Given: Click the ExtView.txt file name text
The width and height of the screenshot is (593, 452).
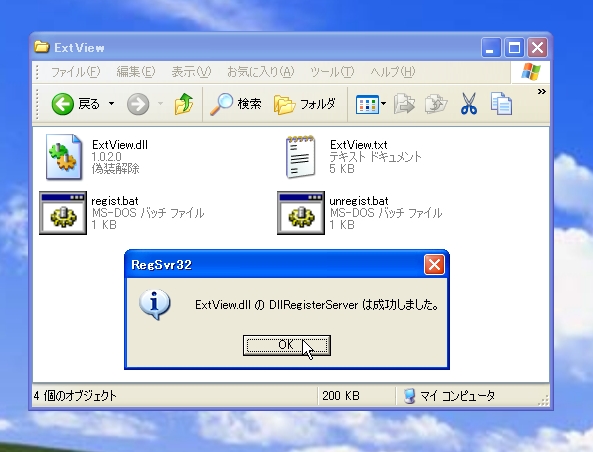Looking at the screenshot, I should click(358, 144).
